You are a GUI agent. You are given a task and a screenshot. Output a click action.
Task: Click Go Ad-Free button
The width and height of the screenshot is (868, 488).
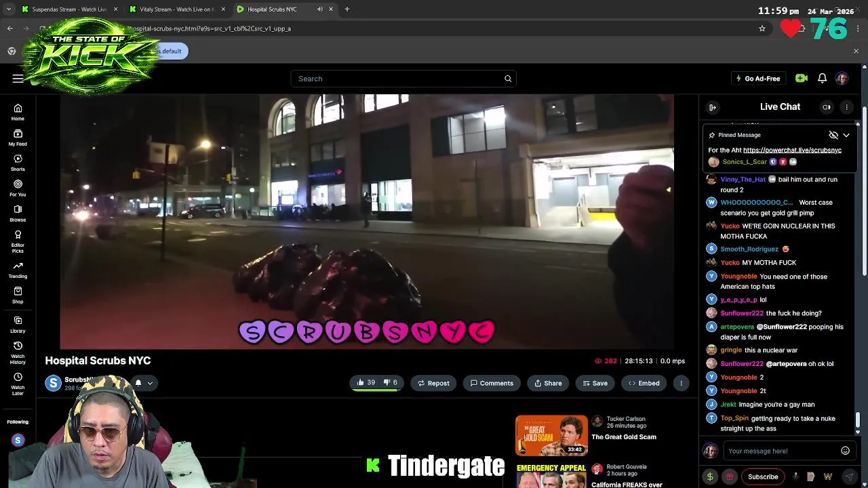[758, 79]
